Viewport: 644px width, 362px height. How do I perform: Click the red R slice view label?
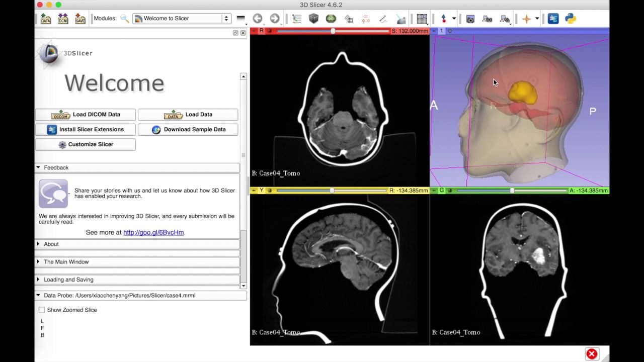261,31
